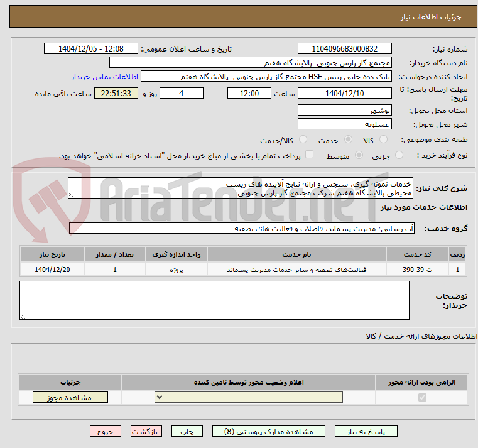Click the تاریخ نیاز column header
This screenshot has width=478, height=448.
pyautogui.click(x=52, y=254)
